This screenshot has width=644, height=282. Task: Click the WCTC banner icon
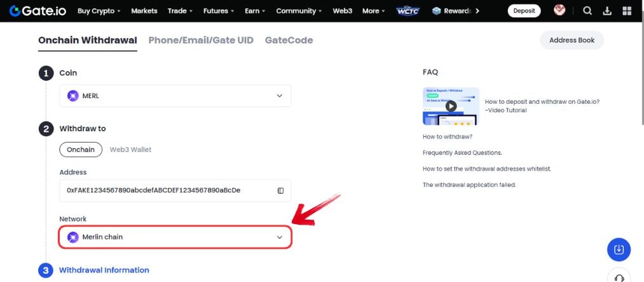(x=408, y=11)
